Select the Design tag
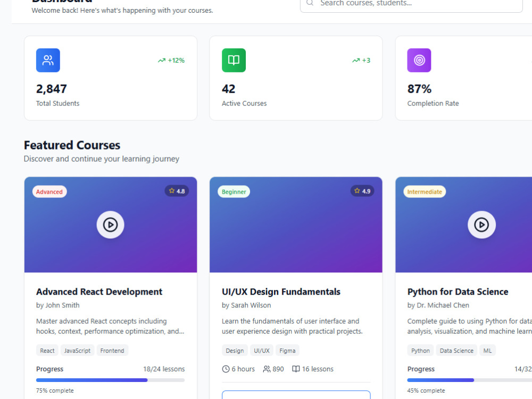Image resolution: width=532 pixels, height=399 pixels. click(235, 351)
